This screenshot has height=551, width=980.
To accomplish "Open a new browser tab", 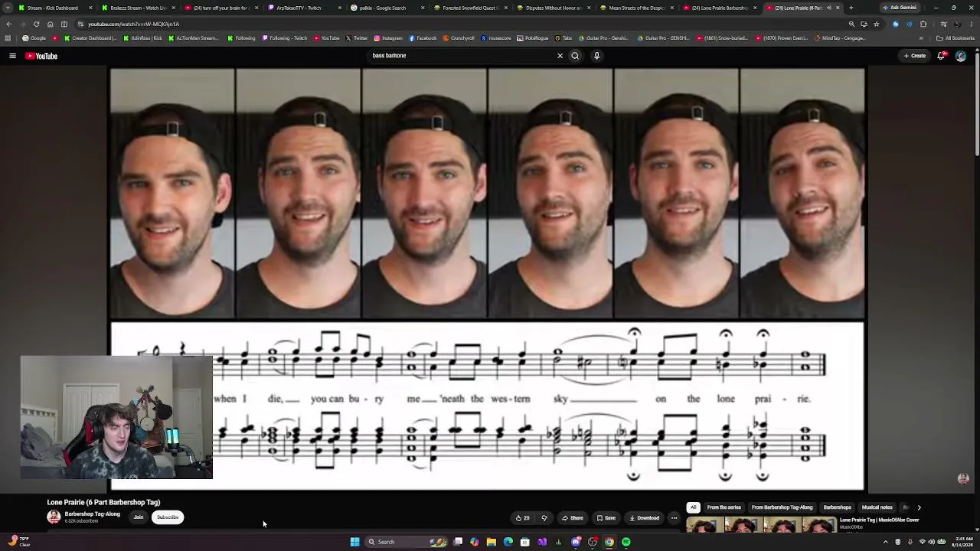I will 851,8.
